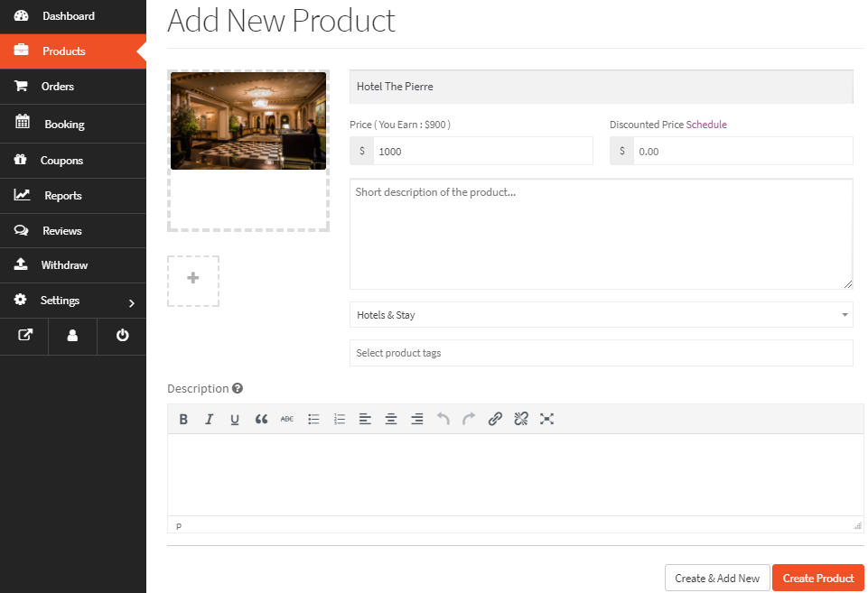
Task: Click the underline formatting icon
Action: click(x=235, y=419)
